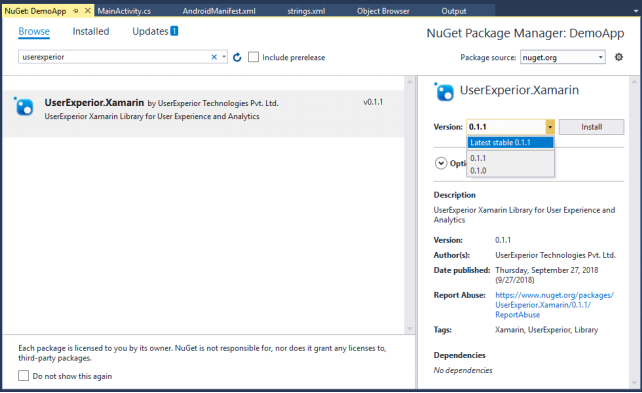Click the Install button

(x=591, y=127)
